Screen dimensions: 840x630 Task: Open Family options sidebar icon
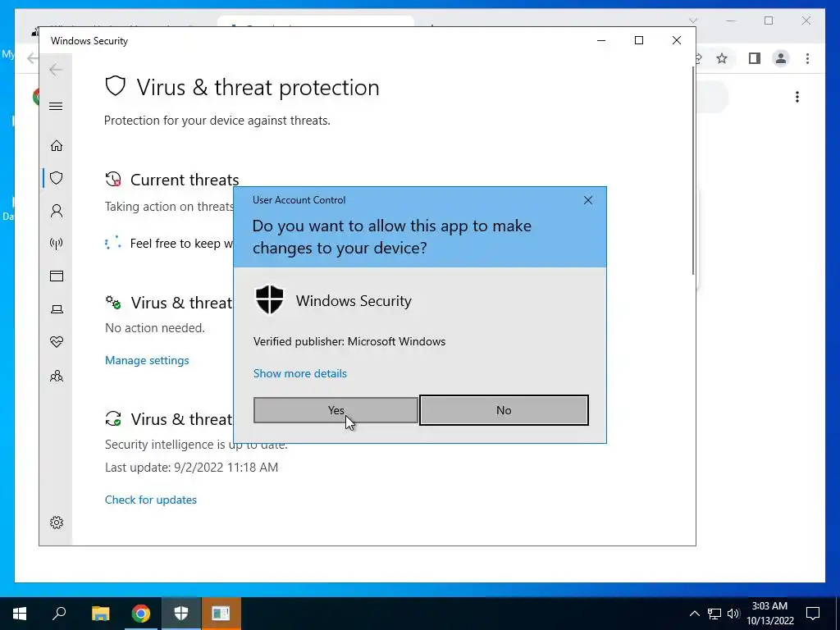tap(57, 376)
